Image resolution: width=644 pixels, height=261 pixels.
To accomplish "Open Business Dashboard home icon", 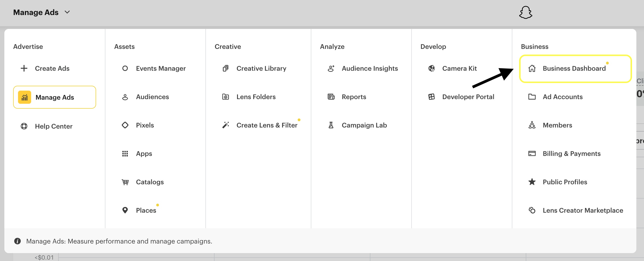I will (531, 68).
